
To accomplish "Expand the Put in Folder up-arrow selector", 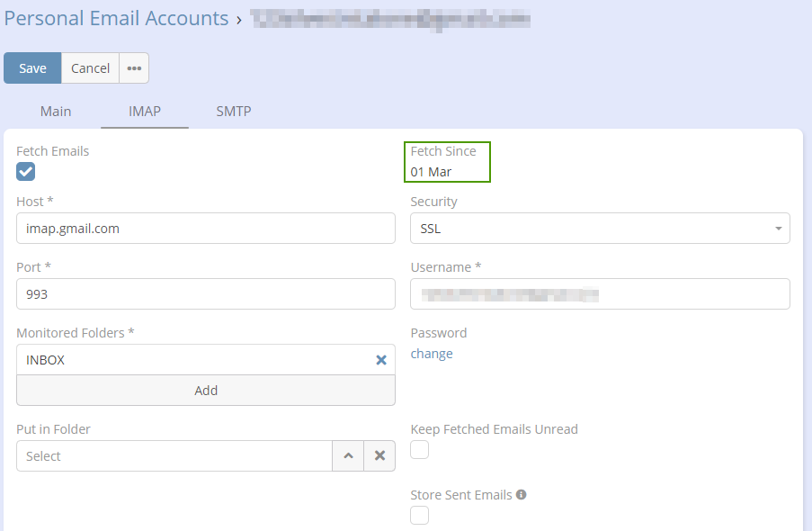I will [x=348, y=456].
